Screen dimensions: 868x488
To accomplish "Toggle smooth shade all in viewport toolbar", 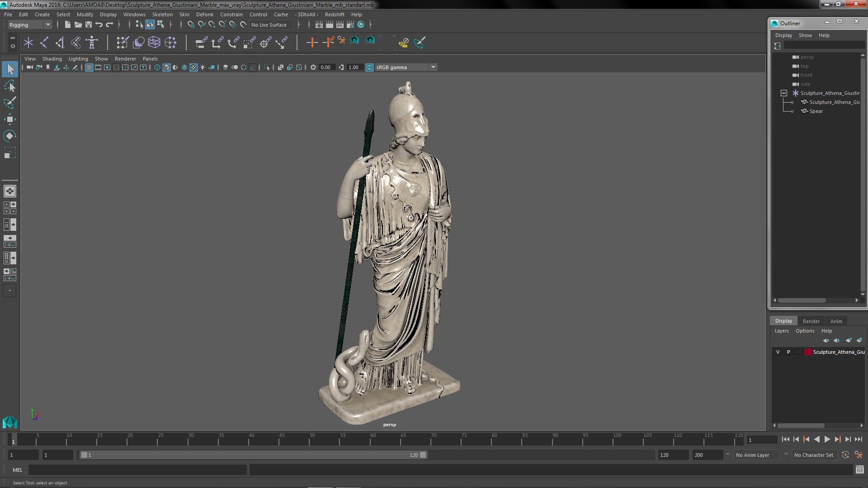I will click(166, 67).
